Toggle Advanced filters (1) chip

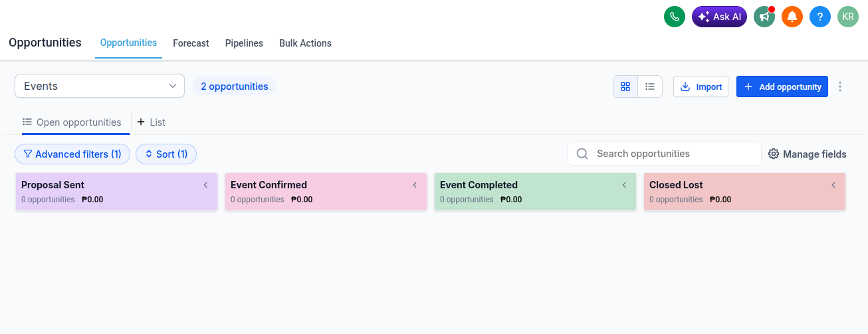(x=72, y=154)
